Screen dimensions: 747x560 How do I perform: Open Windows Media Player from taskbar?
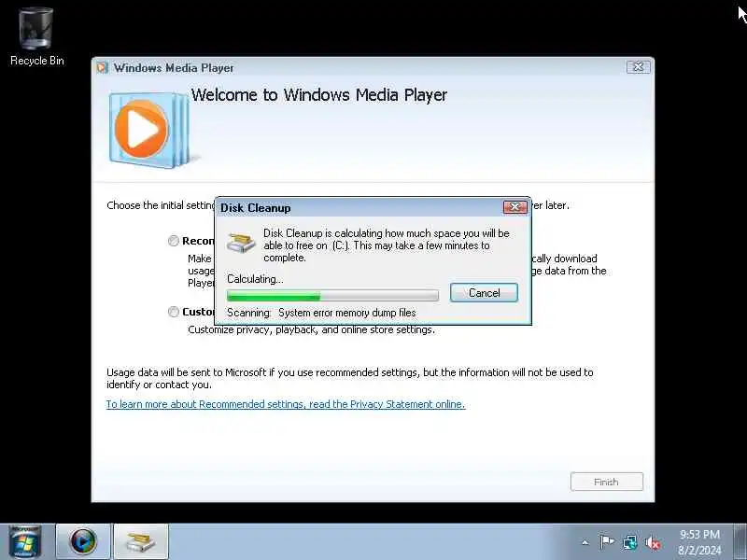(83, 542)
